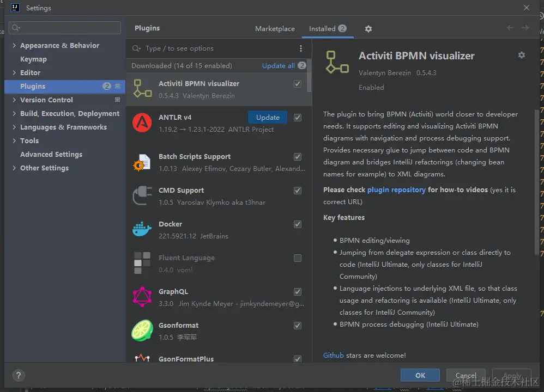Toggle the GraphQL plugin checkbox
The image size is (544, 392).
click(x=298, y=291)
